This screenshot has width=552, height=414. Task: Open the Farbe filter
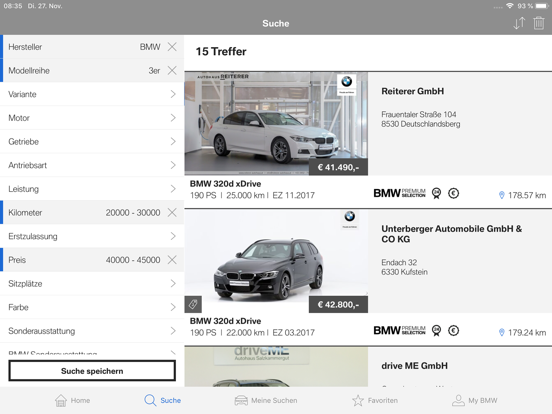point(92,307)
